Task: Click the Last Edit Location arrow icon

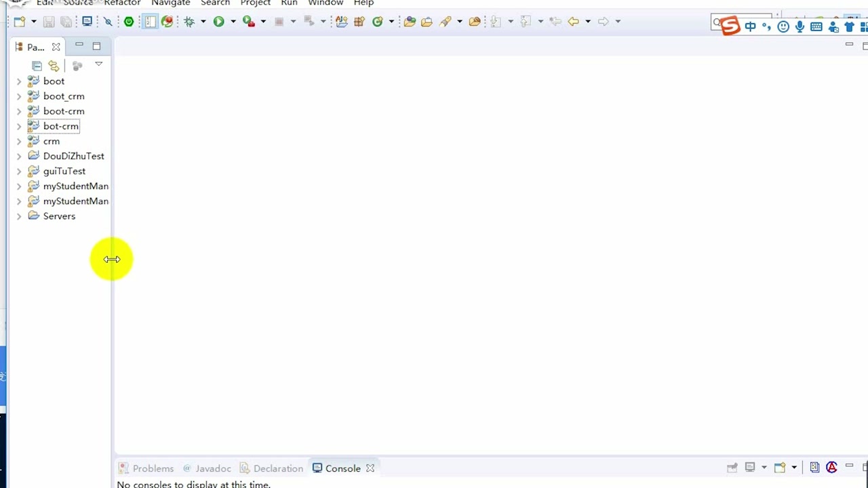Action: [x=555, y=22]
